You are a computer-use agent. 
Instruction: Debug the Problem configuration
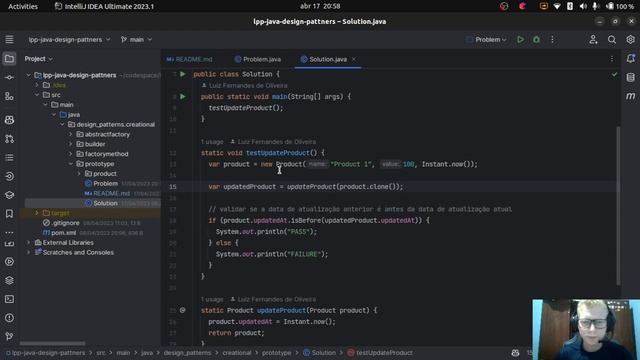coord(536,40)
